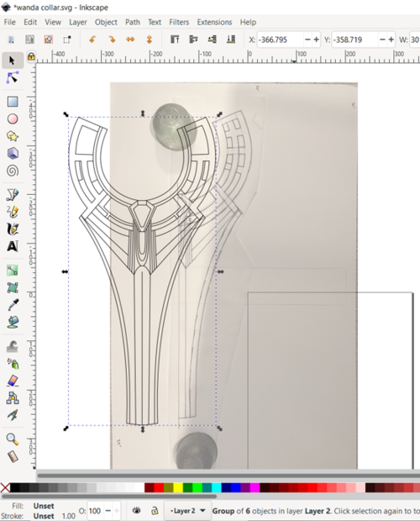Lower selection one step
Screen dimensions: 420x521
[x=213, y=39]
